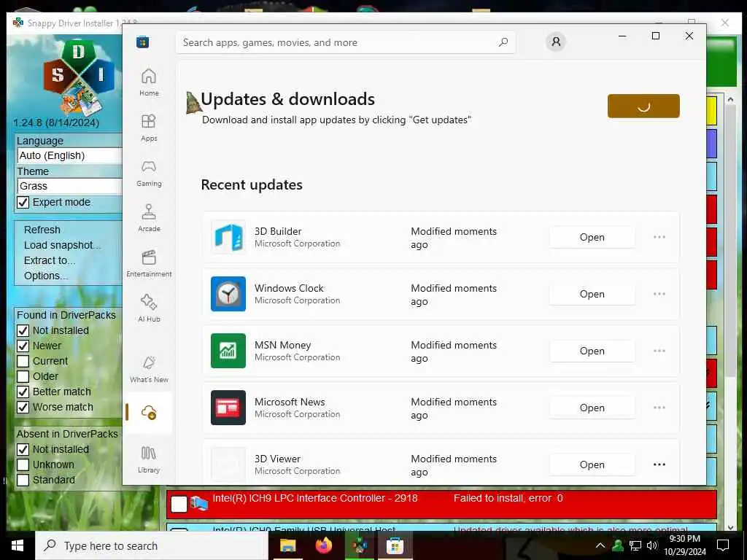
Task: Click the Microsoft News app icon
Action: coord(228,408)
